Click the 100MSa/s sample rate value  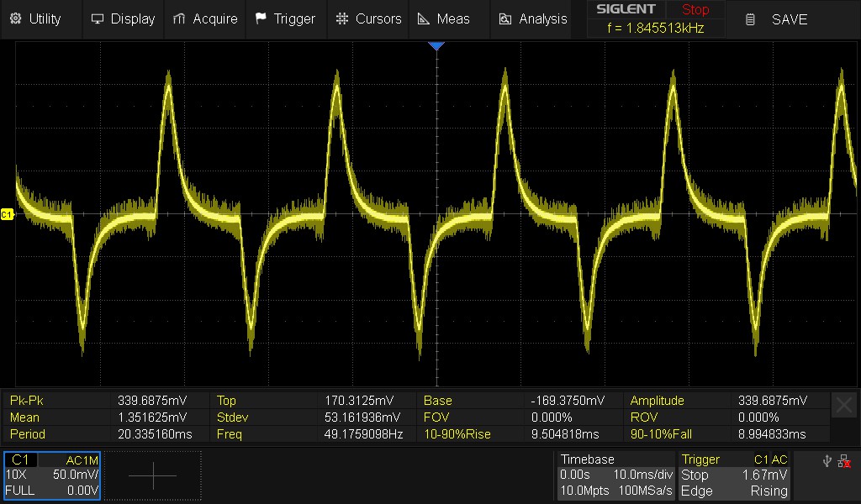645,491
